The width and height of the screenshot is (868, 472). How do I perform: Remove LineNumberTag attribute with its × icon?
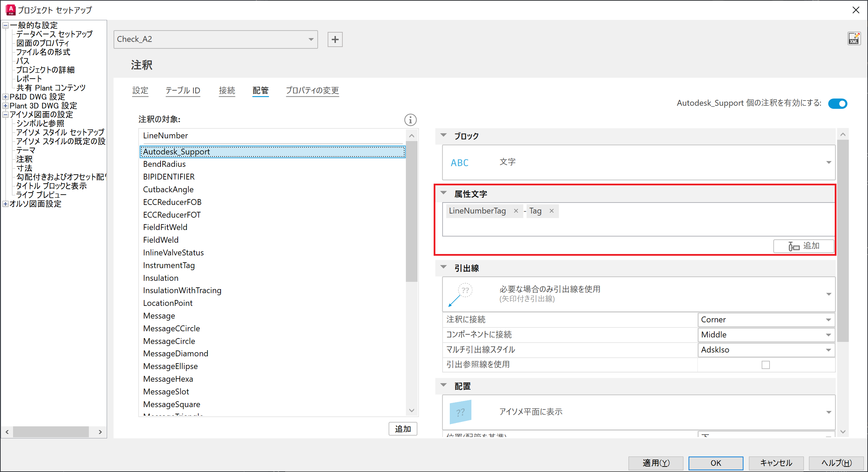pos(516,211)
